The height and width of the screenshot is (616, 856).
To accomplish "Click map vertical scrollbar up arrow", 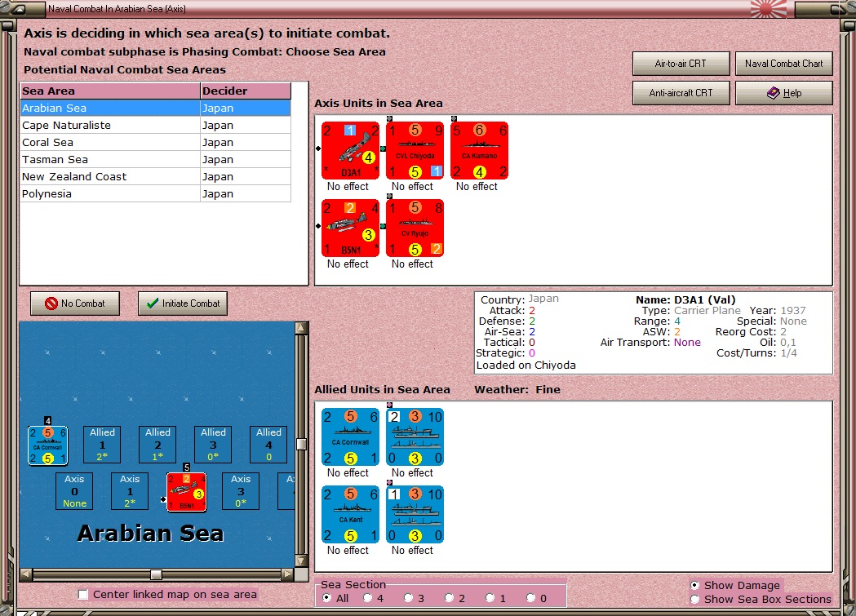I will pos(301,328).
